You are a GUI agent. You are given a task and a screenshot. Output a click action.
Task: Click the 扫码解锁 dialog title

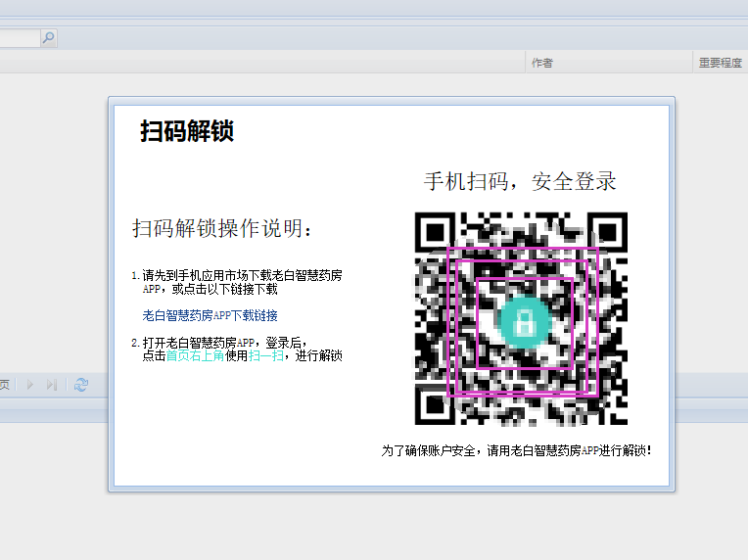(187, 130)
